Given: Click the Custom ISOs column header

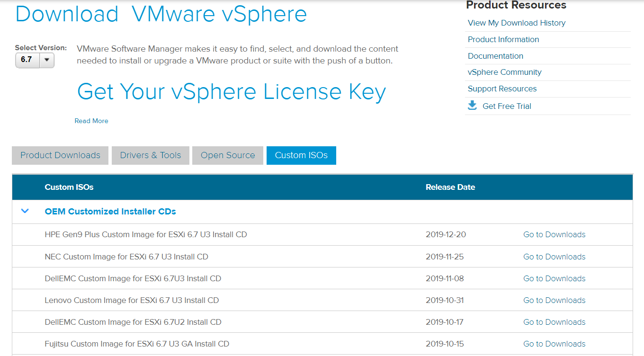Looking at the screenshot, I should [x=69, y=187].
